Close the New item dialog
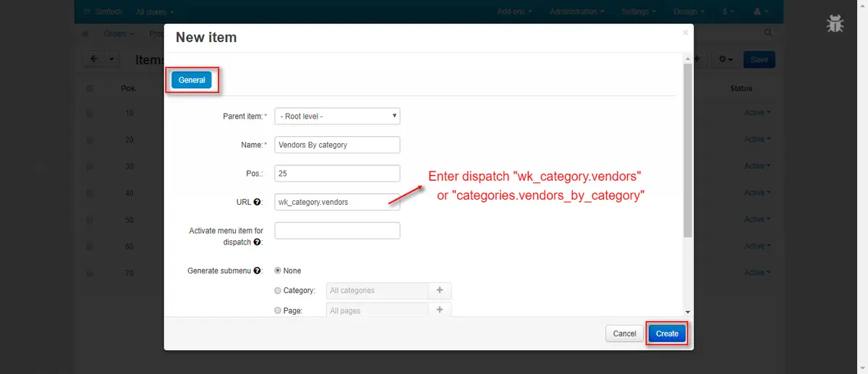 685,33
